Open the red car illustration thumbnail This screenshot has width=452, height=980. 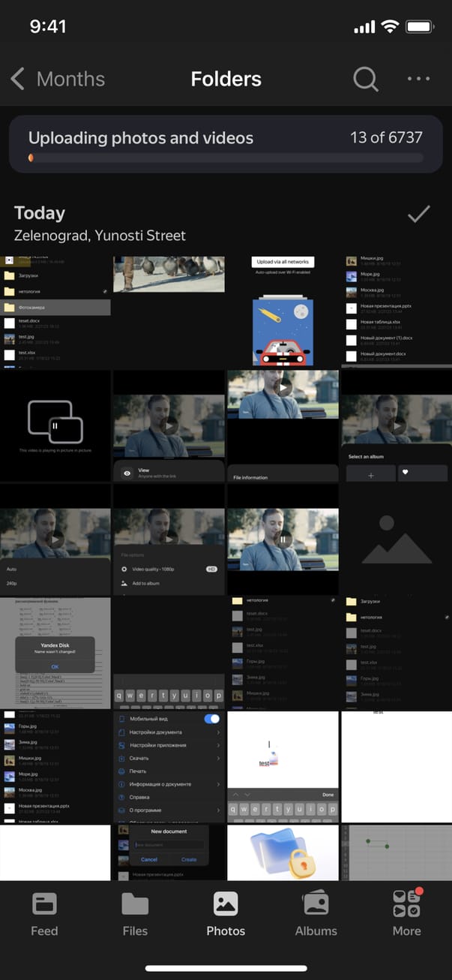pyautogui.click(x=282, y=311)
